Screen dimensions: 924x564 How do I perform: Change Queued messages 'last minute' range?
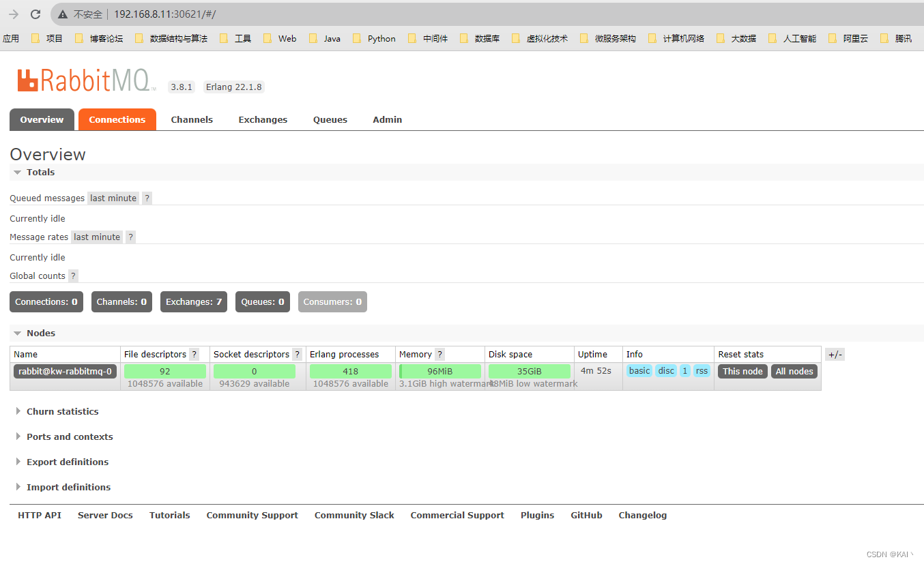pyautogui.click(x=113, y=198)
